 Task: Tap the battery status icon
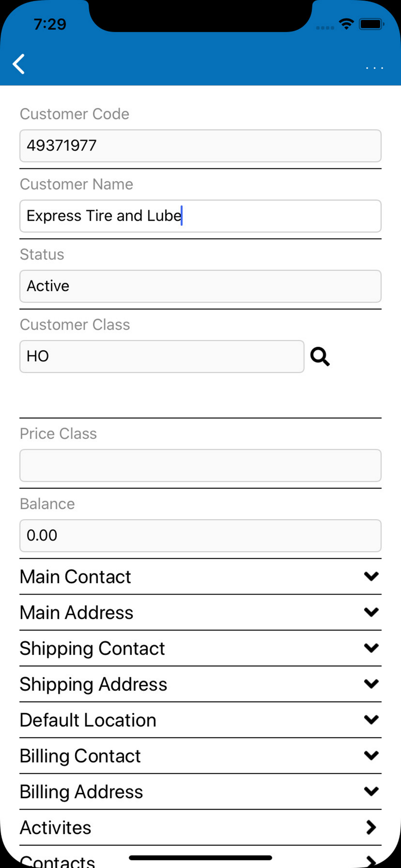[371, 24]
